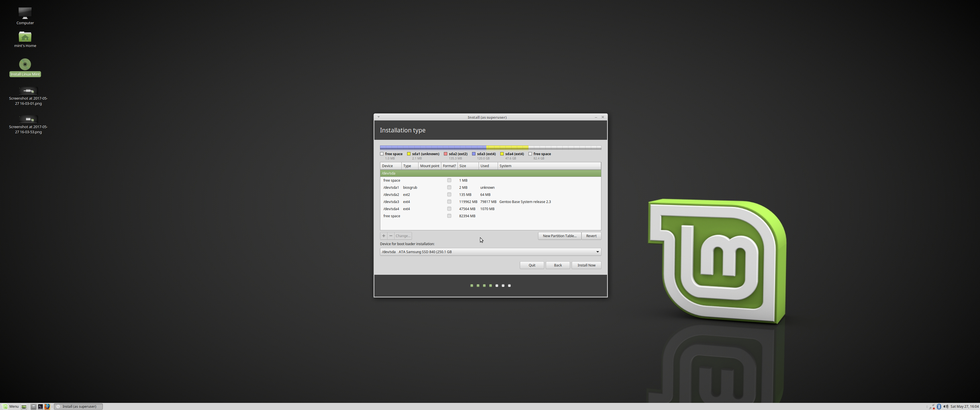
Task: Select the /dev/sda disk row
Action: coord(490,173)
